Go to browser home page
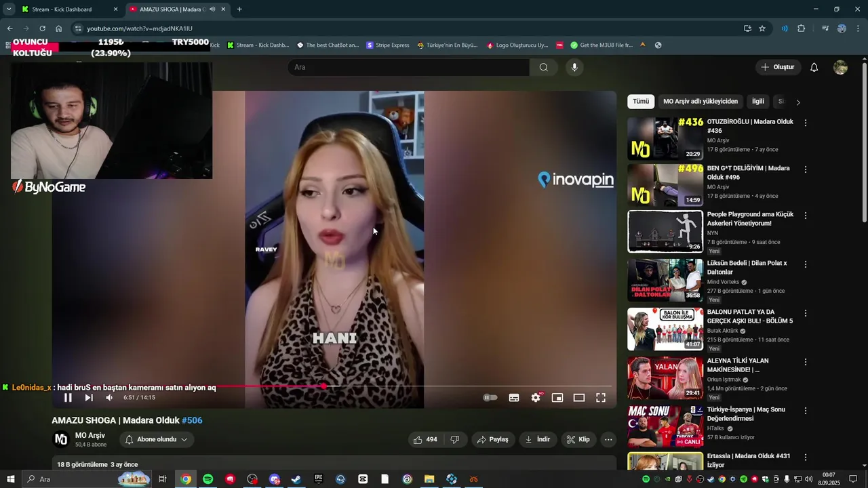This screenshot has width=868, height=488. click(x=58, y=28)
